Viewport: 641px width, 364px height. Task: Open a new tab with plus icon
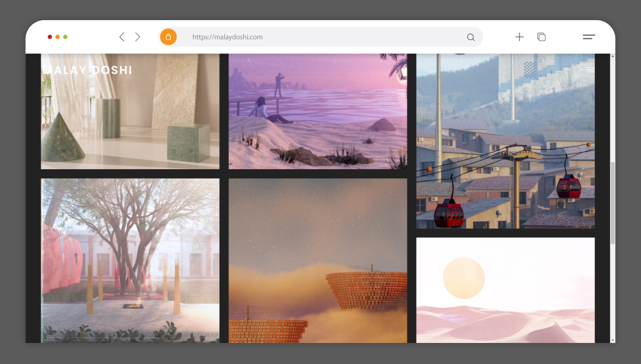coord(519,37)
